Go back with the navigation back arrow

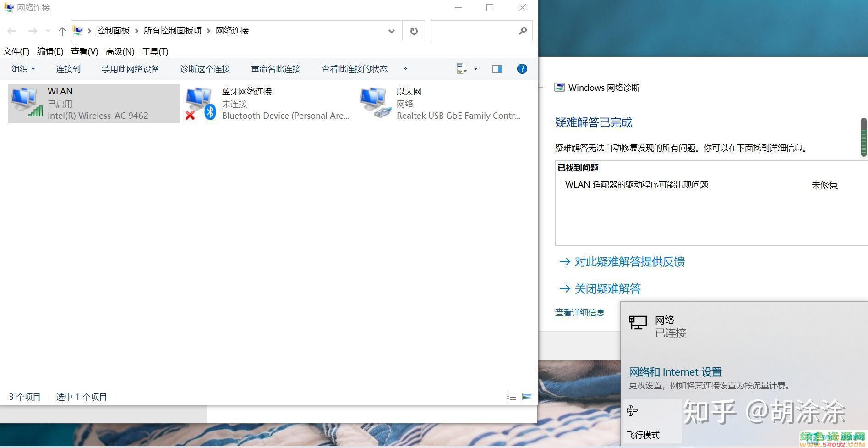12,31
